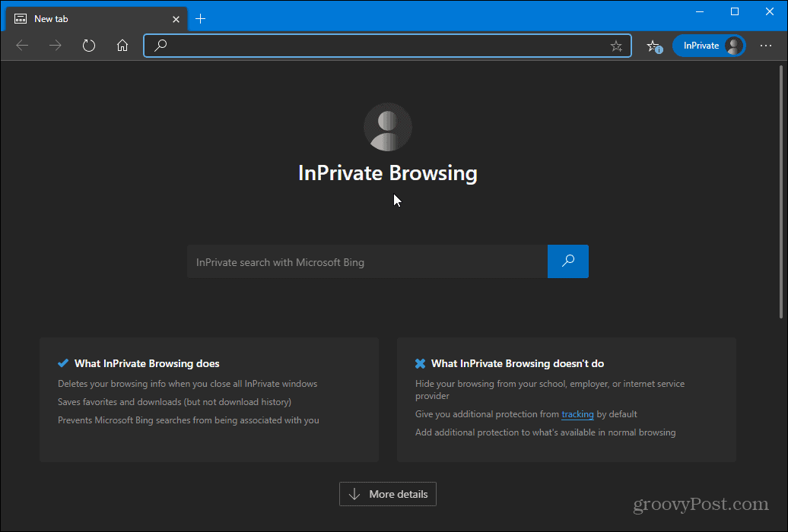Click the InPrivate profile badge
The height and width of the screenshot is (532, 788).
click(709, 46)
